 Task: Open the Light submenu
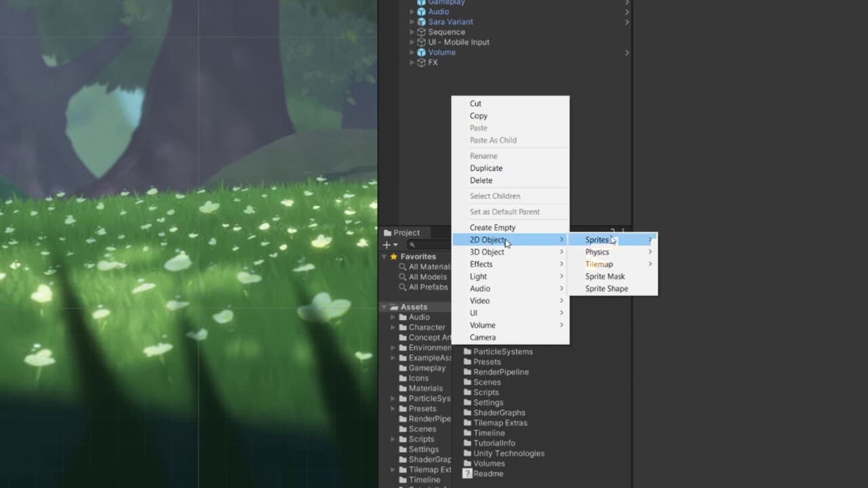(x=511, y=277)
